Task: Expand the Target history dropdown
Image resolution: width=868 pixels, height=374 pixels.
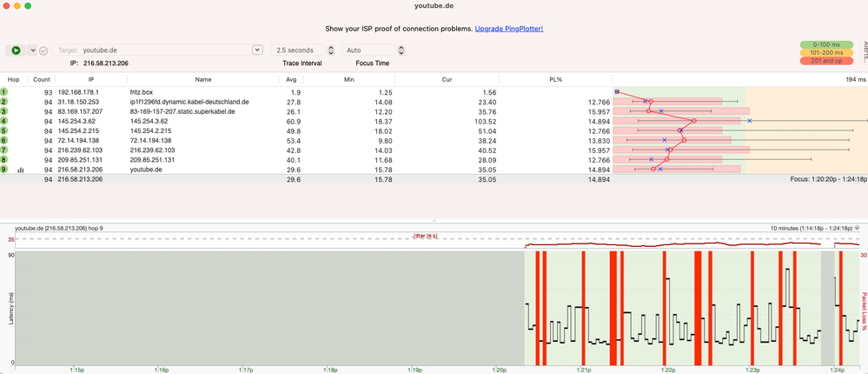Action: [257, 50]
